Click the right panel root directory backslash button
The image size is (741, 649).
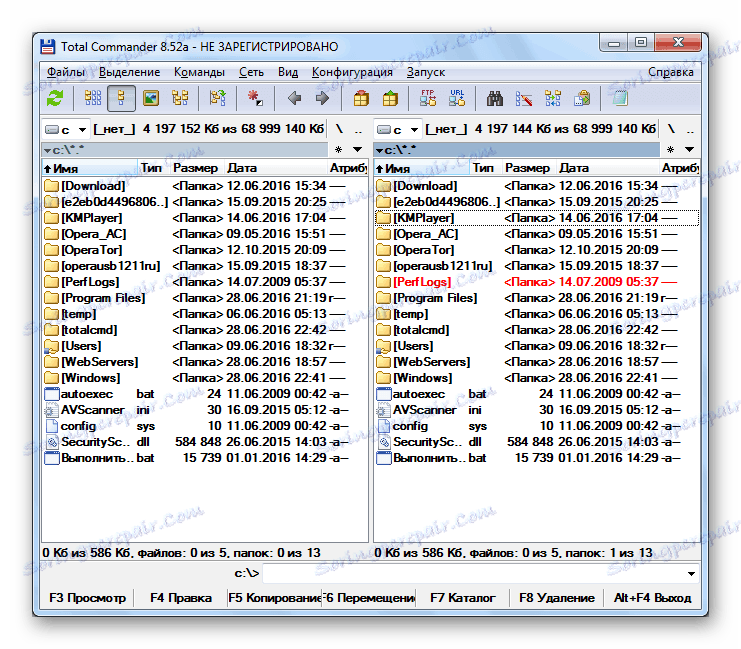pyautogui.click(x=671, y=129)
